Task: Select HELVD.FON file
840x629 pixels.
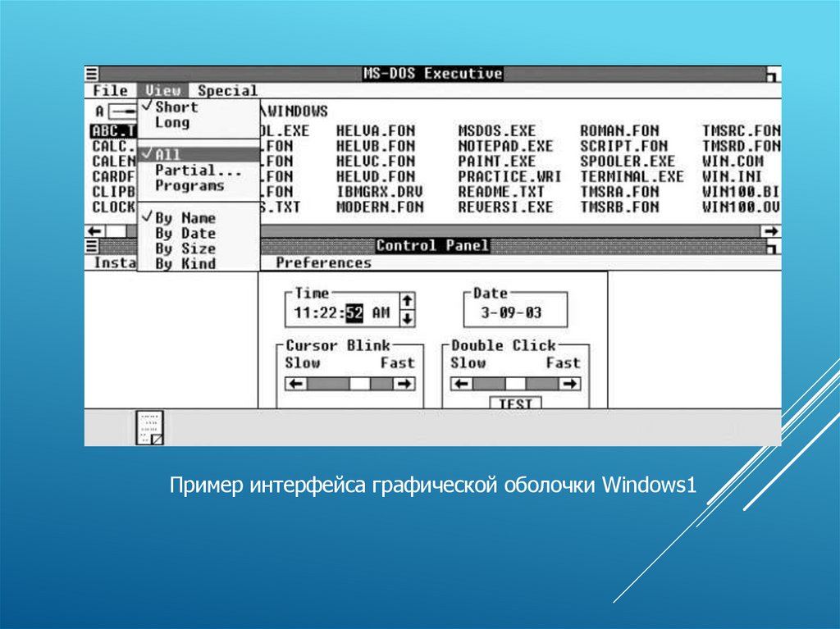Action: [x=376, y=176]
